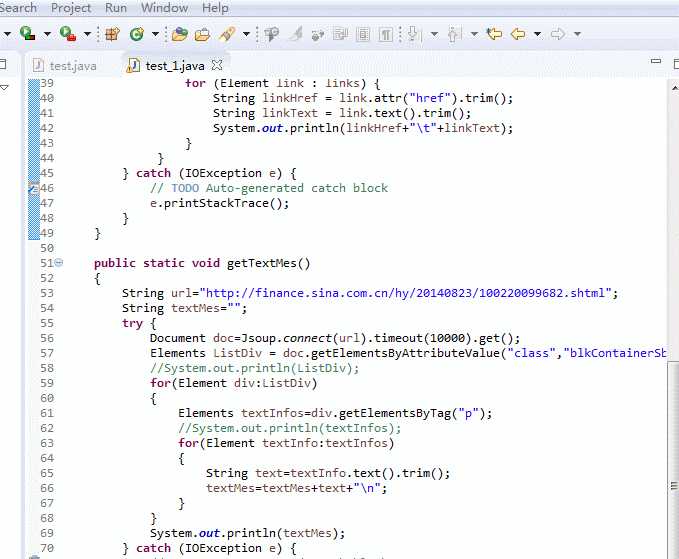Click the 'TODO Auto-generated catch block' comment

point(279,188)
